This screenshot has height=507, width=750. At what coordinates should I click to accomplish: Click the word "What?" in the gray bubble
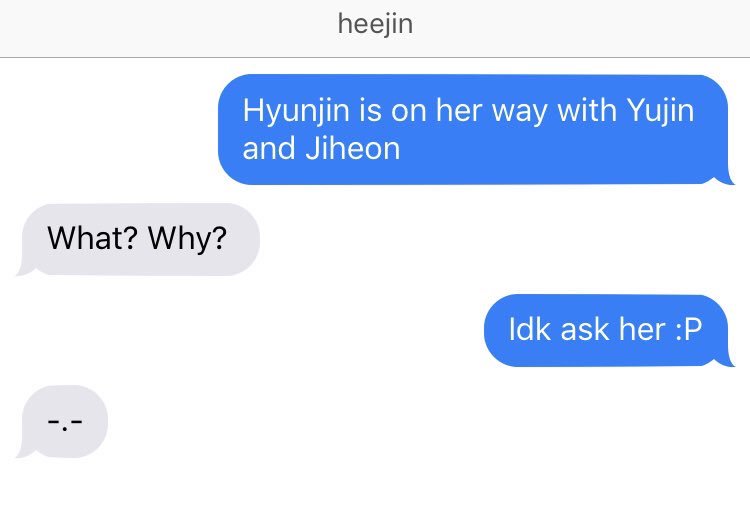[x=92, y=238]
